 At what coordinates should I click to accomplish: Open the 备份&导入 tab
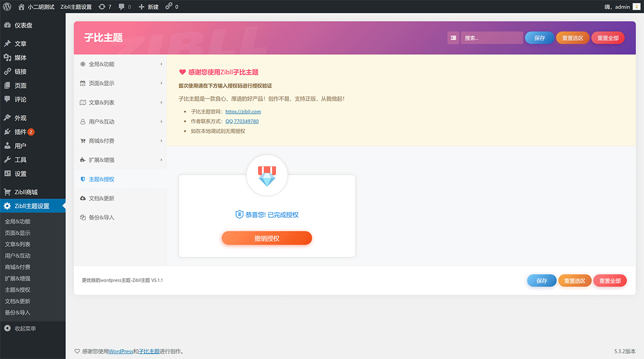tap(120, 217)
